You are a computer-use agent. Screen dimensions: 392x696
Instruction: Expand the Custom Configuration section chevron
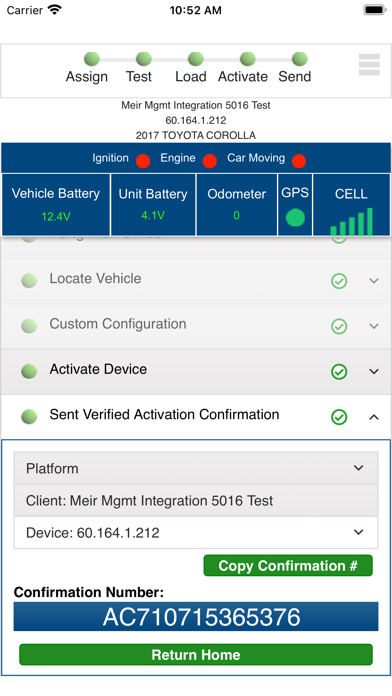point(374,326)
